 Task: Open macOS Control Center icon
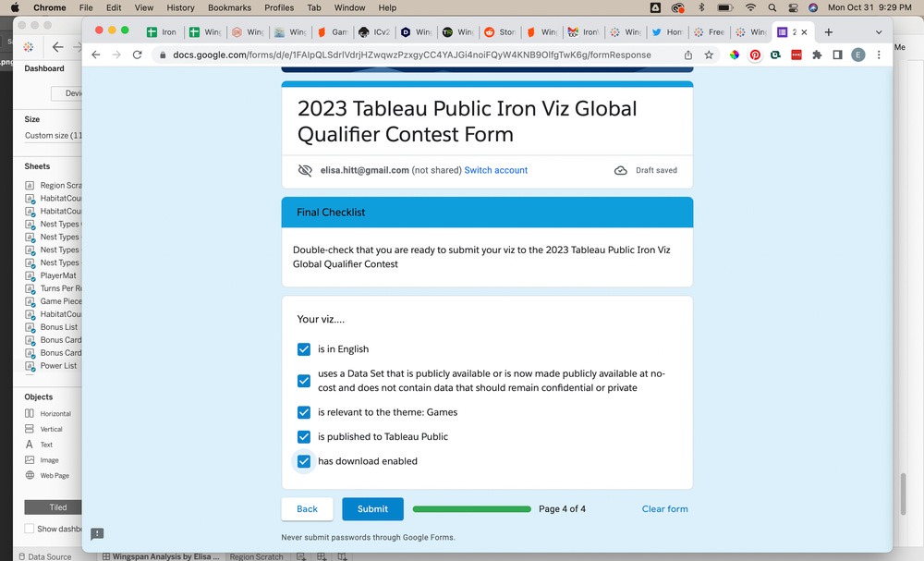tap(793, 7)
